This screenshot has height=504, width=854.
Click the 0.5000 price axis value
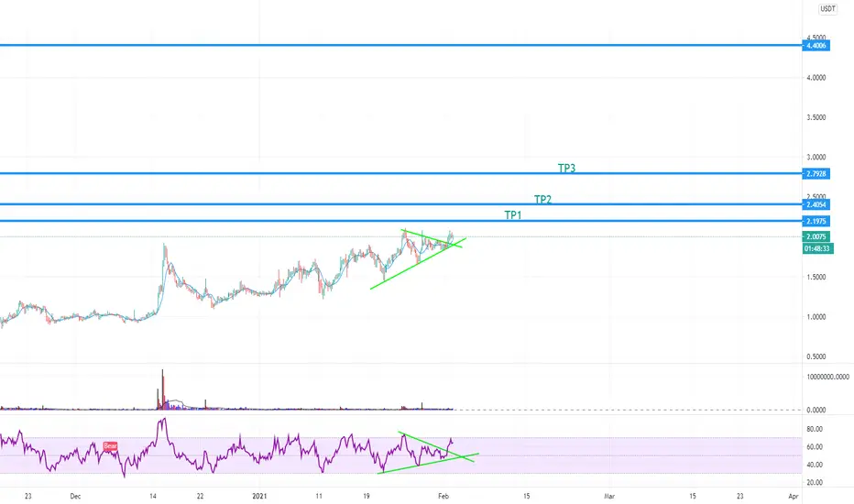pyautogui.click(x=816, y=356)
